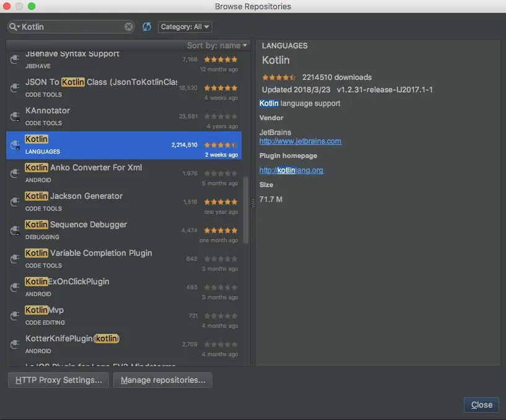Click star rating of JBehave Syntax Support

coord(220,59)
